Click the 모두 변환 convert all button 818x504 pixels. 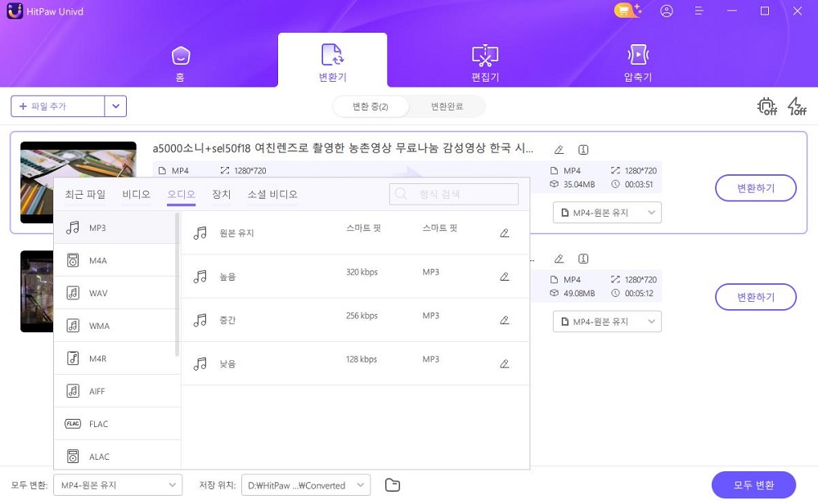tap(753, 484)
